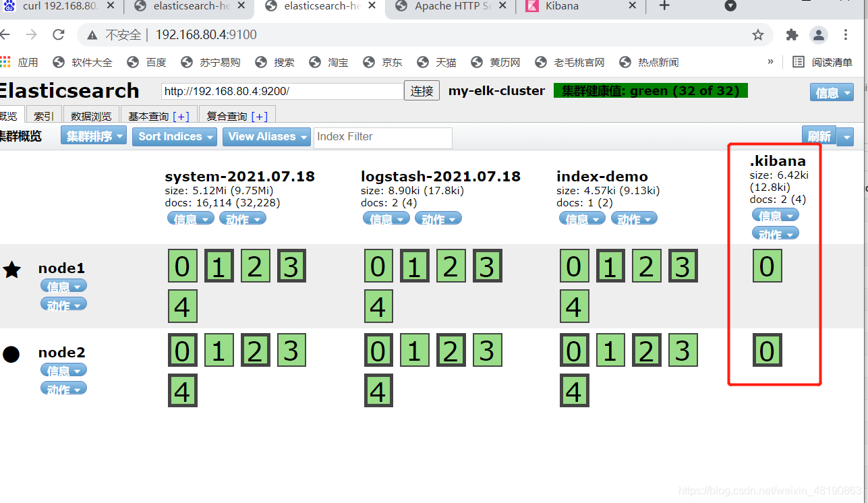This screenshot has height=503, width=868.
Task: Open the top-right 信息 dropdown
Action: point(832,92)
